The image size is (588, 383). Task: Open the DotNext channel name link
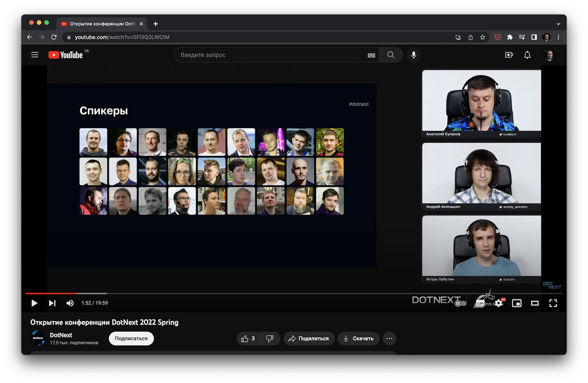[x=61, y=335]
